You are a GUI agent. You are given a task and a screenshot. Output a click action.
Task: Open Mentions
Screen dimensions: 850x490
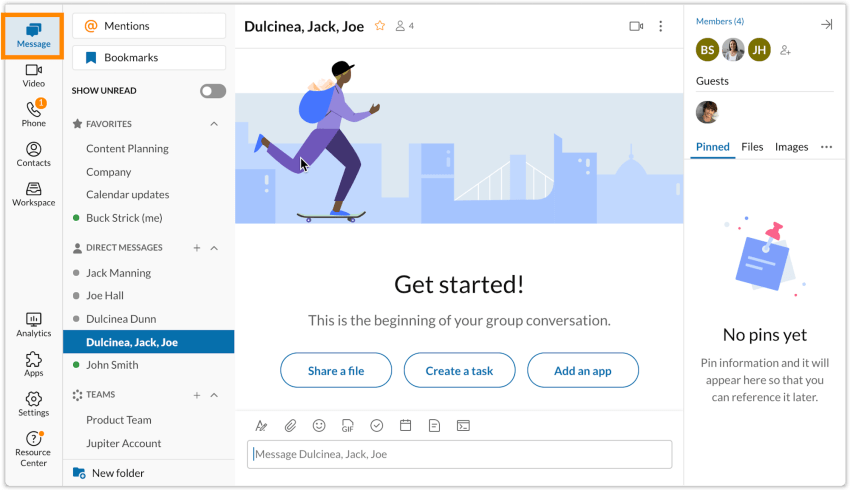pos(149,26)
